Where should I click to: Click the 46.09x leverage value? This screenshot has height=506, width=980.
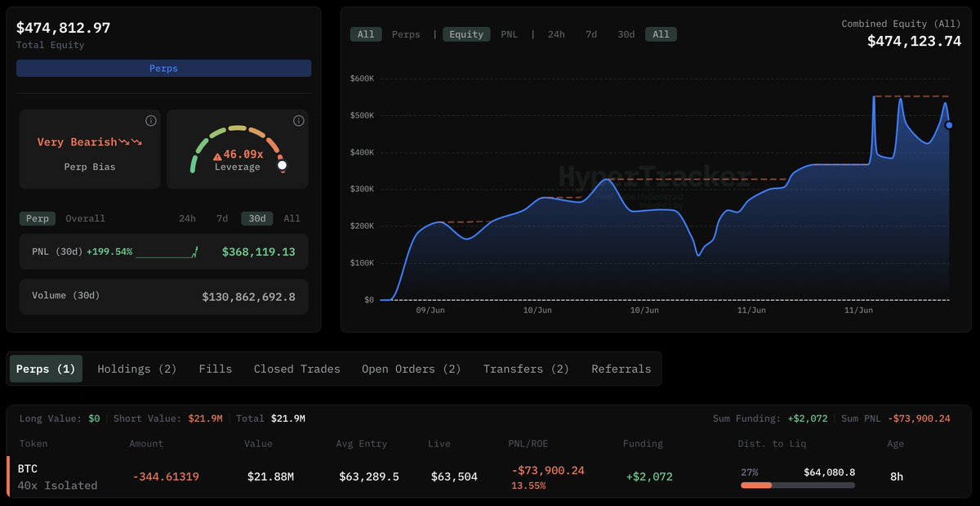(244, 154)
